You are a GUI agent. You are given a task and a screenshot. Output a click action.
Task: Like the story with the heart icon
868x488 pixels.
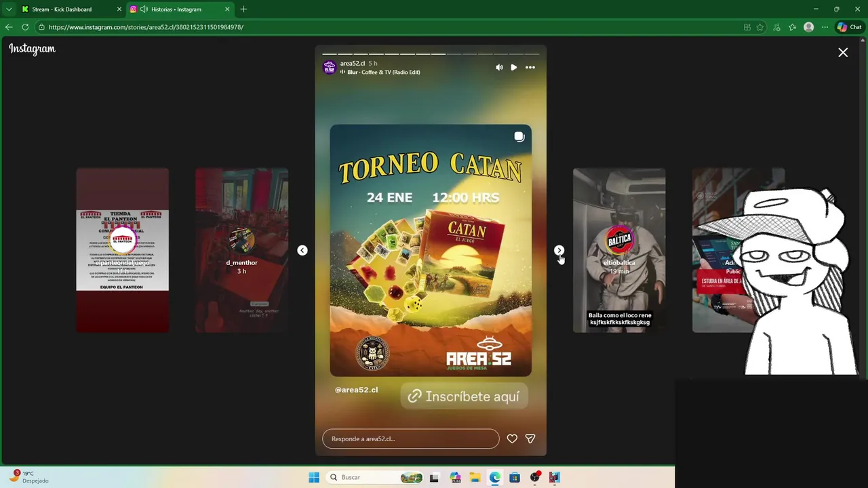tap(512, 439)
